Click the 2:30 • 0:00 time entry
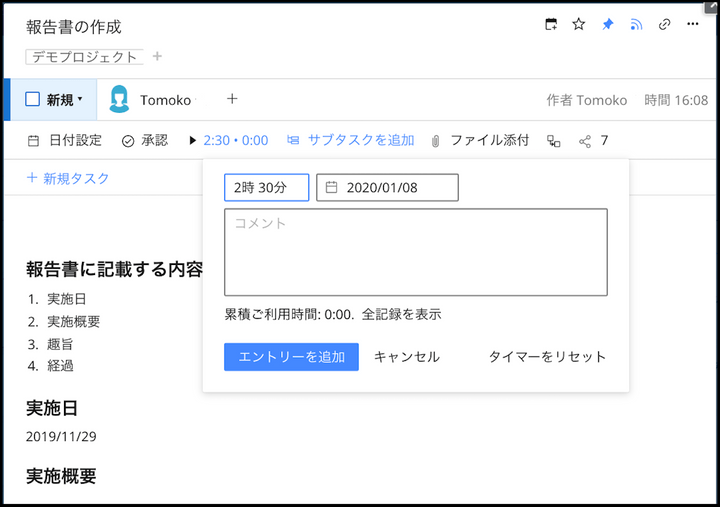 pos(236,141)
